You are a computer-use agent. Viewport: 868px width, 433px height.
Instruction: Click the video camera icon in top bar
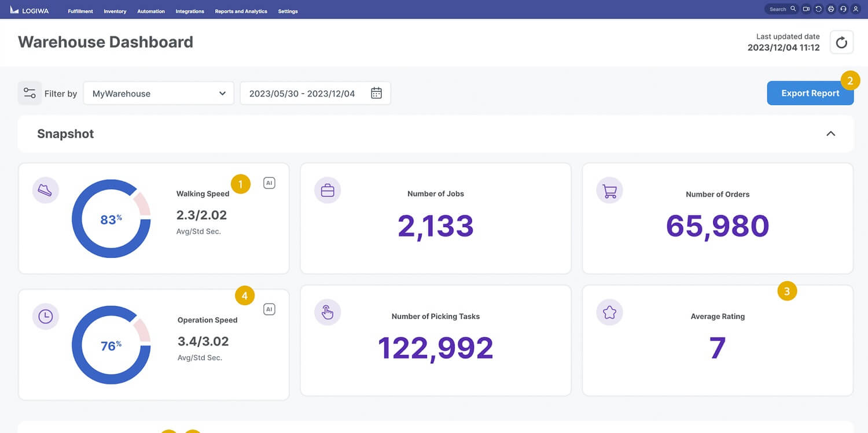[x=806, y=9]
